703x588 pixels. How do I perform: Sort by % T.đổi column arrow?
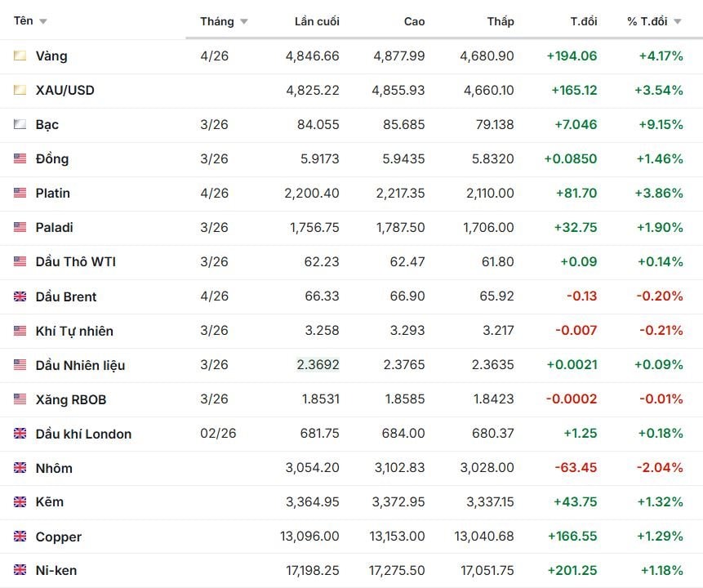(677, 22)
